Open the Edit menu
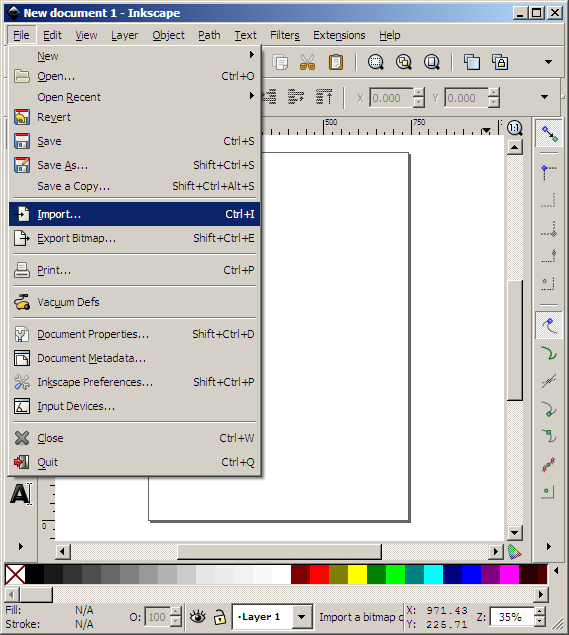 (52, 35)
